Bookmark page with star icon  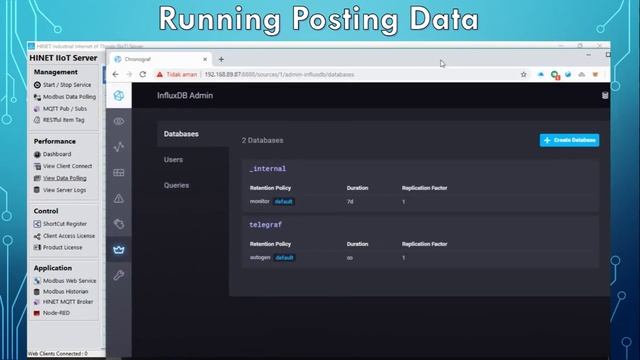(524, 74)
